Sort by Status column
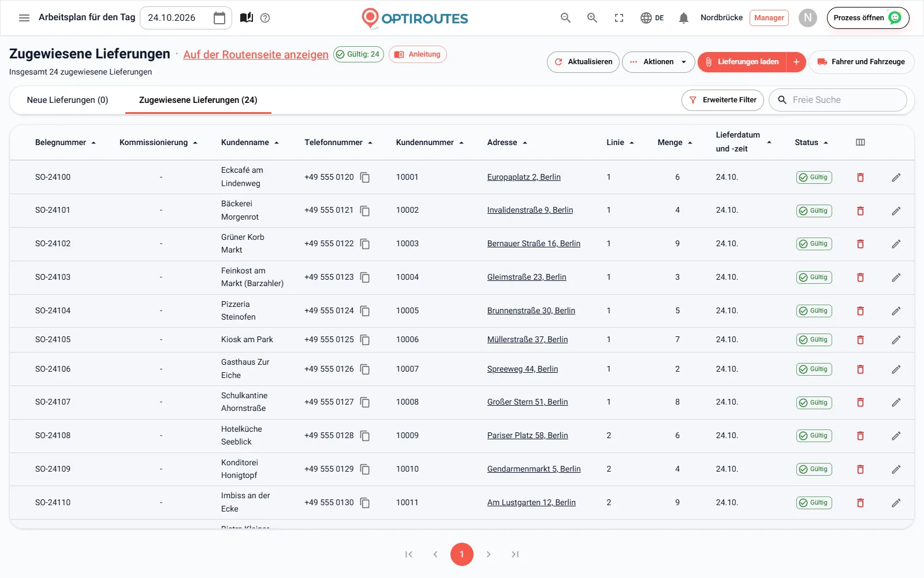Viewport: 924px width, 578px height. [811, 142]
